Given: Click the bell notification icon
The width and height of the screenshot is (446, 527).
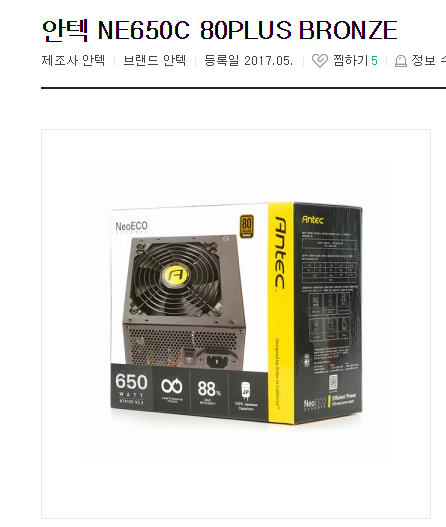Looking at the screenshot, I should point(401,61).
